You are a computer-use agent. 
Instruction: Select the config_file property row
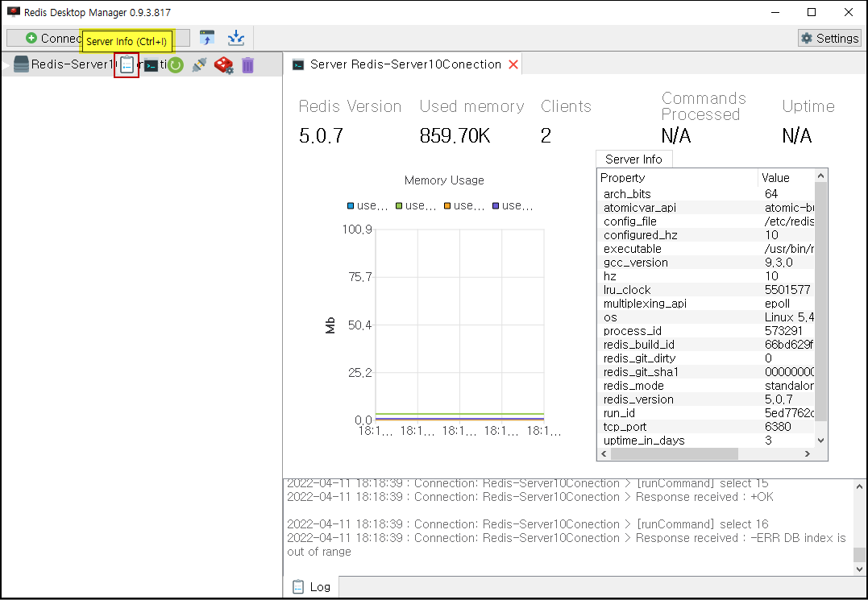coord(706,221)
